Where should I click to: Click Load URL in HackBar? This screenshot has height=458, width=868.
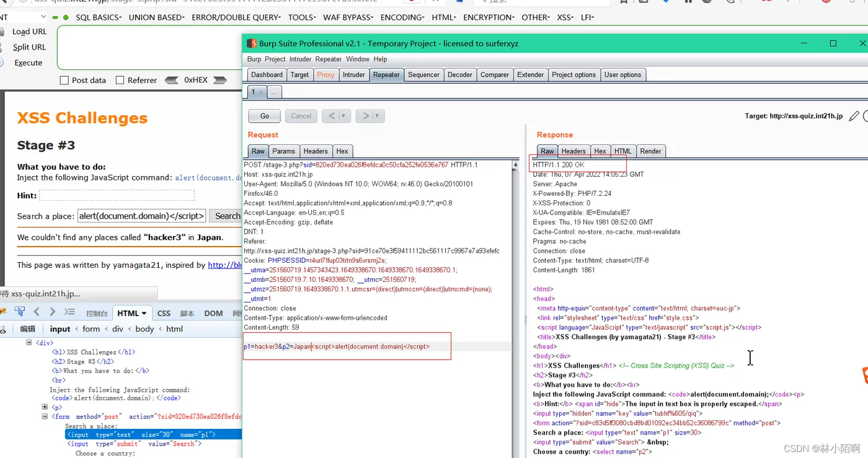pyautogui.click(x=29, y=32)
